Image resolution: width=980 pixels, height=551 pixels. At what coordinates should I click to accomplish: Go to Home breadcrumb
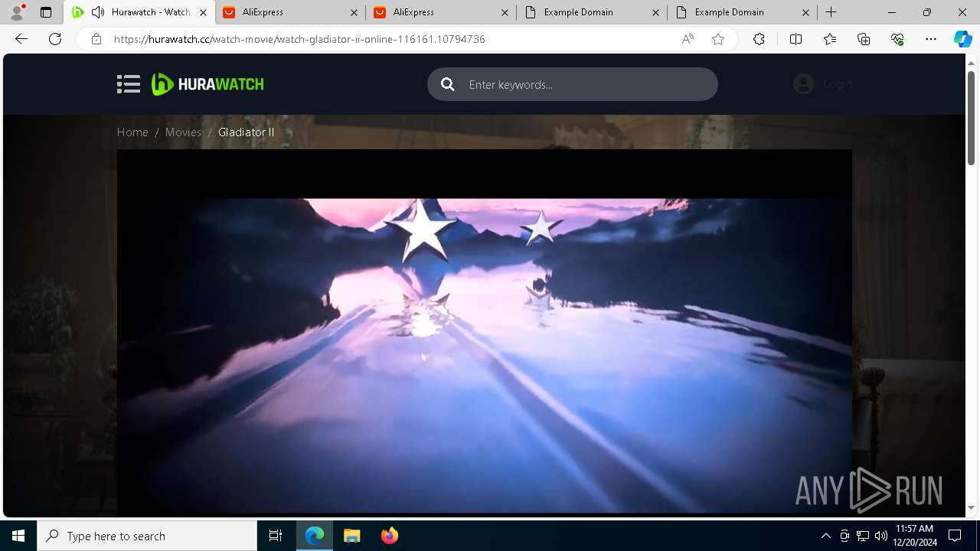(x=132, y=132)
